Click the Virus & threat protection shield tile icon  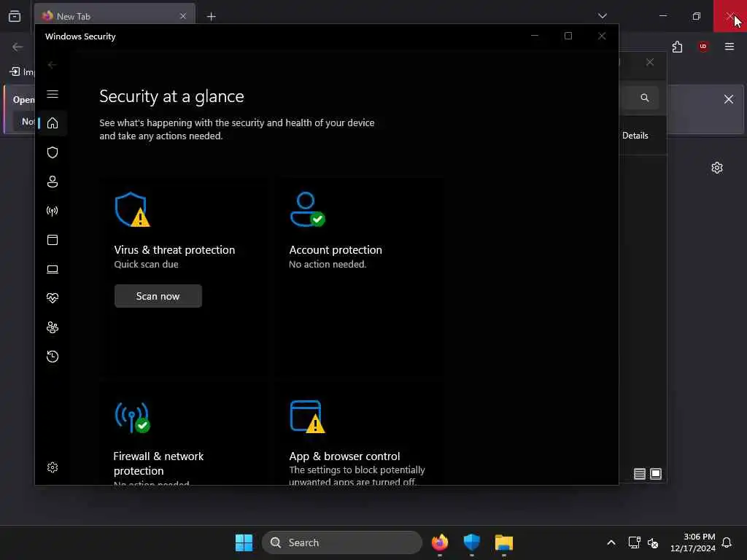[x=133, y=209]
